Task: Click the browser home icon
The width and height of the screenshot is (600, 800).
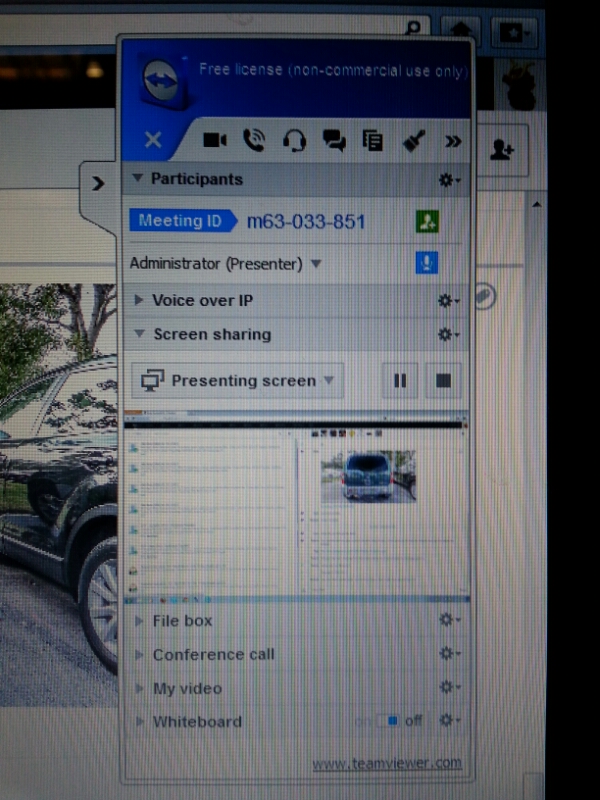Action: (x=461, y=29)
